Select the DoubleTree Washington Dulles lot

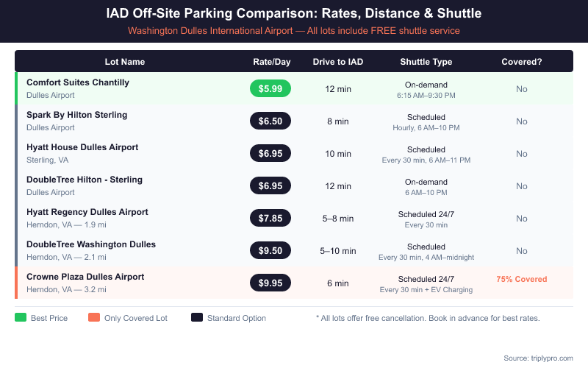pos(91,244)
